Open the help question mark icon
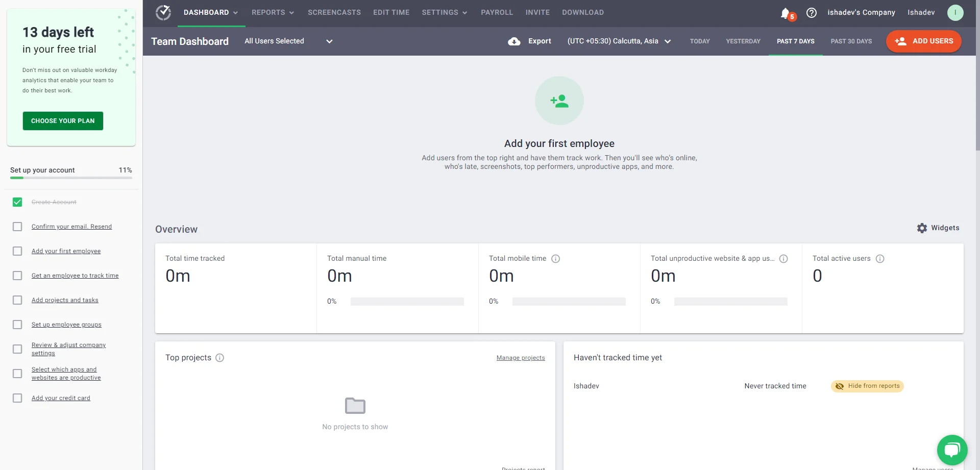The width and height of the screenshot is (980, 470). 812,13
